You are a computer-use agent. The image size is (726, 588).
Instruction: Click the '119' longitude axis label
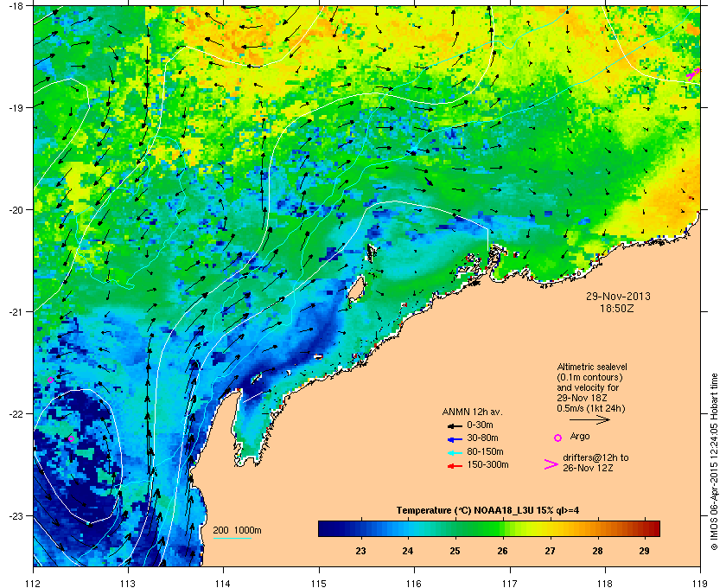click(700, 583)
